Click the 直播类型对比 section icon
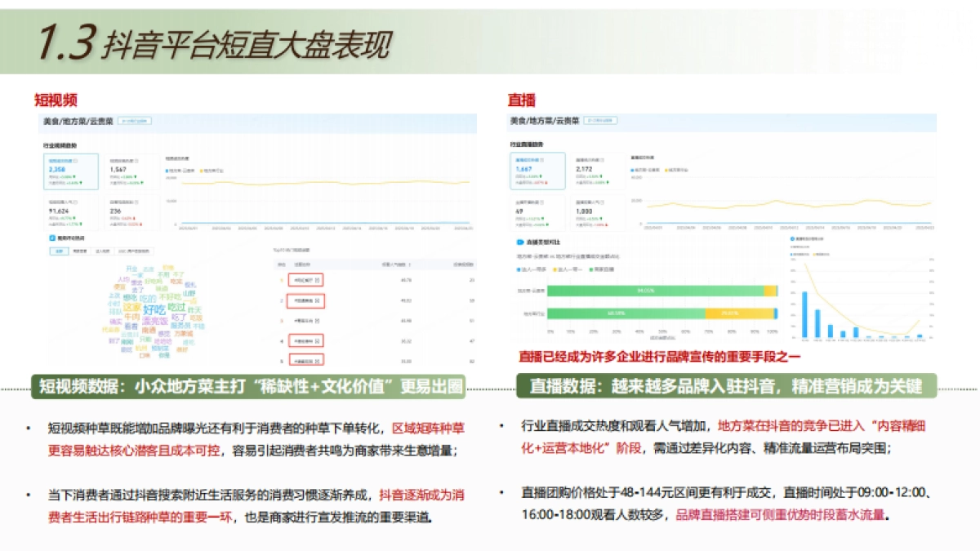Image resolution: width=980 pixels, height=551 pixels. click(x=519, y=243)
